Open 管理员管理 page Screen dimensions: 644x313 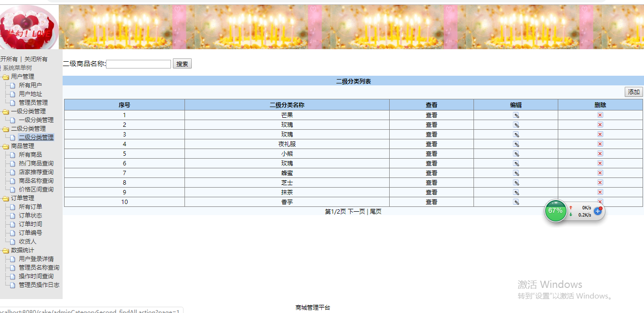click(33, 103)
